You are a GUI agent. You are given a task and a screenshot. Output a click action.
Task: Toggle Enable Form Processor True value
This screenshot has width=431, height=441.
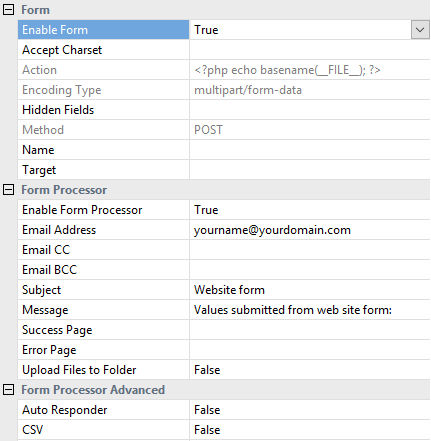[x=310, y=210]
